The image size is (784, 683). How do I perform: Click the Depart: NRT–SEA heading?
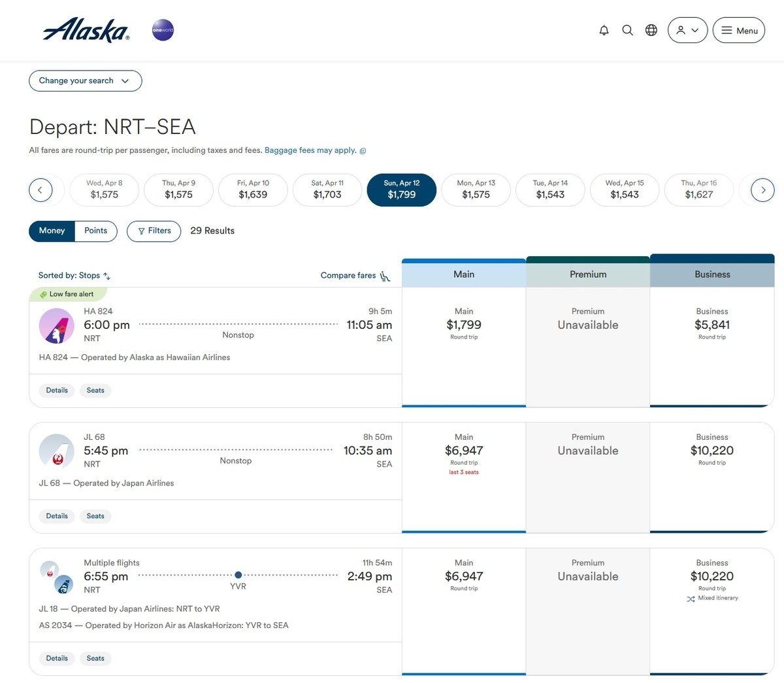tap(112, 127)
